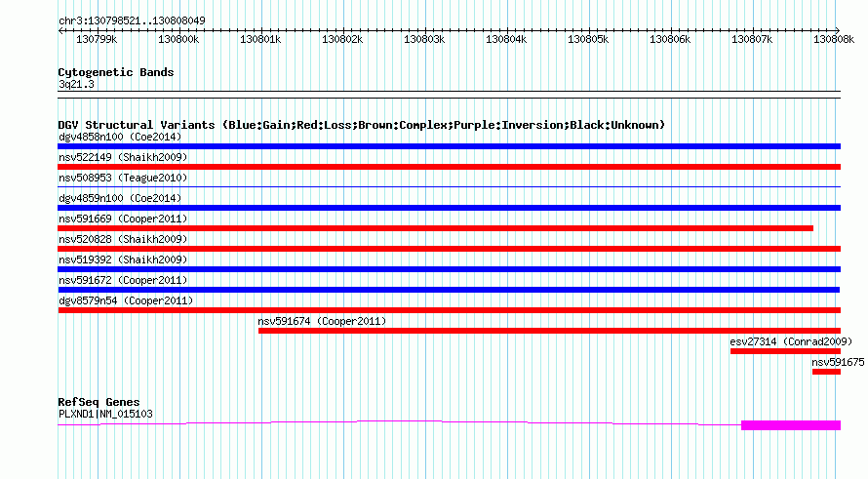Screen dimensions: 868x479
Task: Select the blue bar of dgv4858n100
Action: click(x=449, y=146)
